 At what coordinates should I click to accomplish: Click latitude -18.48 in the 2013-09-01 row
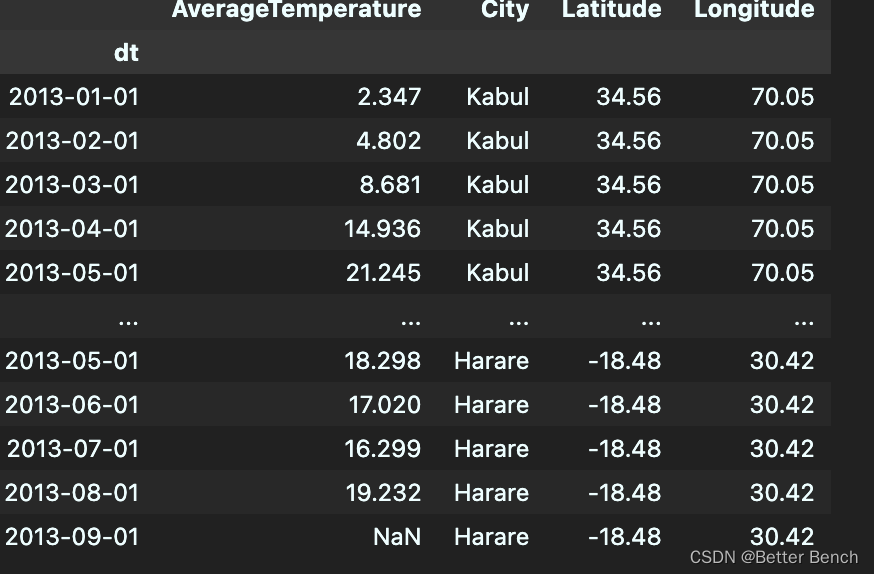click(625, 537)
